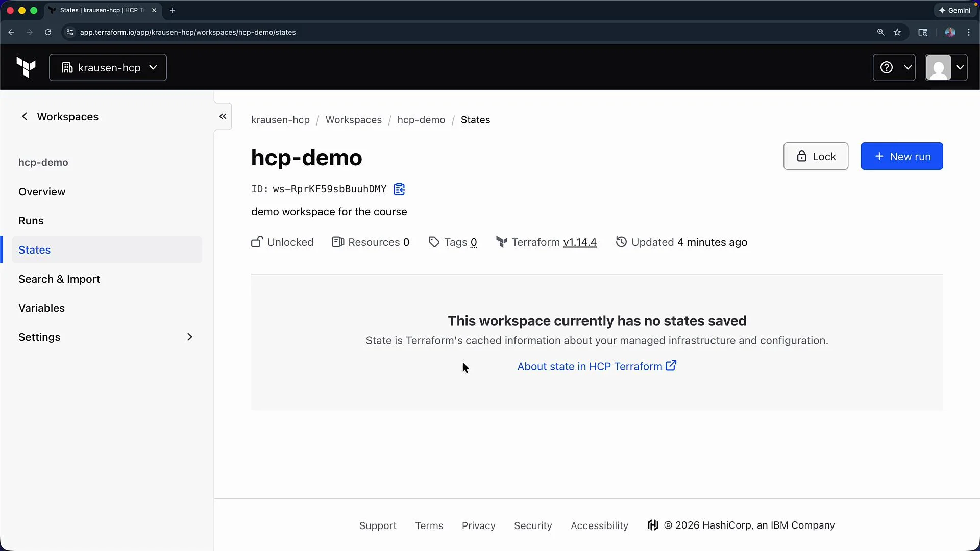Open the Chrome profile avatar
This screenshot has height=551, width=980.
(950, 32)
